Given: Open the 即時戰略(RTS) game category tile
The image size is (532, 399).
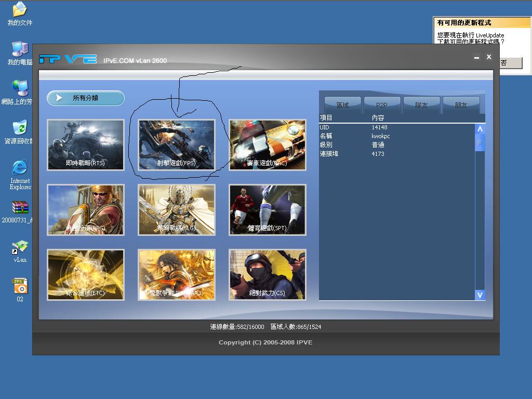Looking at the screenshot, I should coord(86,145).
